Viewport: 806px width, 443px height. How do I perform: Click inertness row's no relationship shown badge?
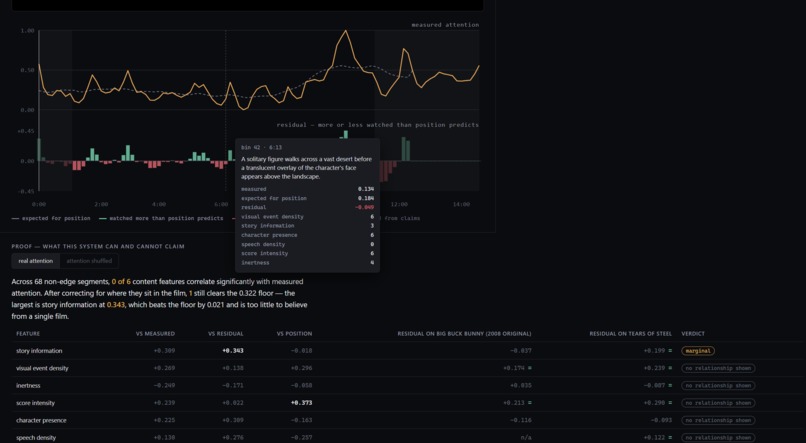click(718, 385)
